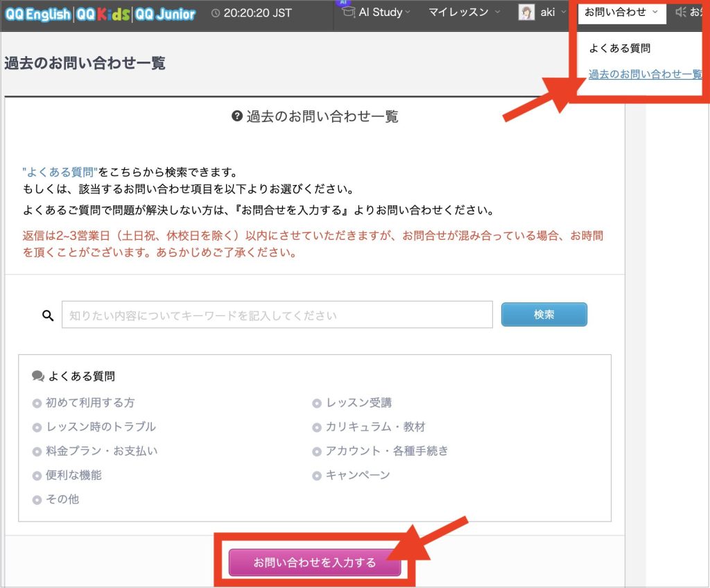
Task: Click the search magnifier icon beside keyword field
Action: 47,314
